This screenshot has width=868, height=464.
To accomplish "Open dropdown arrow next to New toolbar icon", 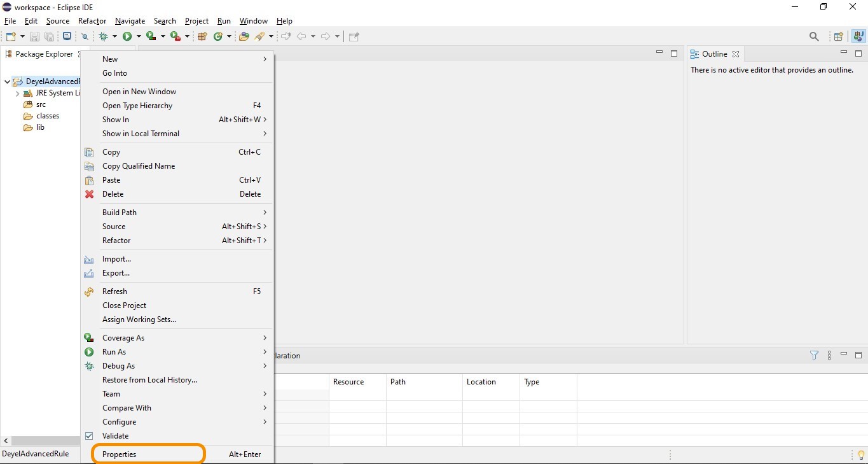I will pyautogui.click(x=23, y=36).
